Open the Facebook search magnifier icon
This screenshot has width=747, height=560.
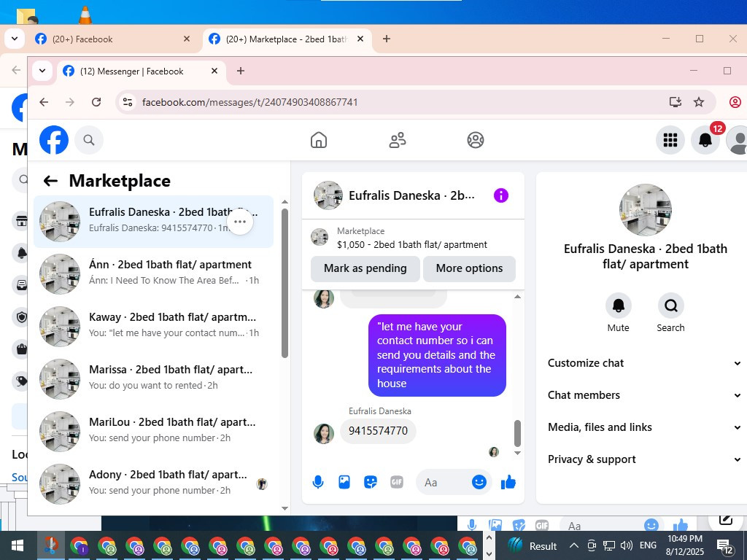pyautogui.click(x=88, y=140)
